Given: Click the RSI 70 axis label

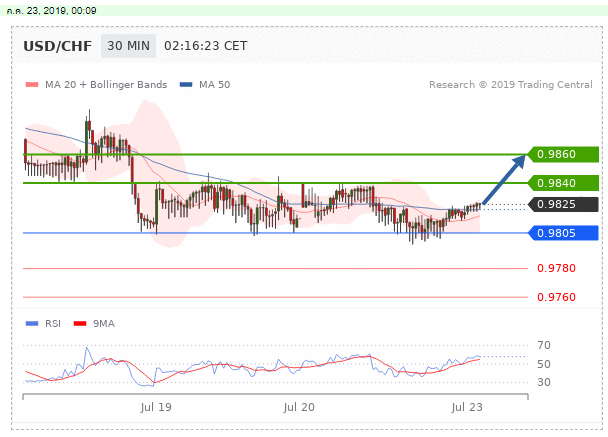Looking at the screenshot, I should point(544,345).
